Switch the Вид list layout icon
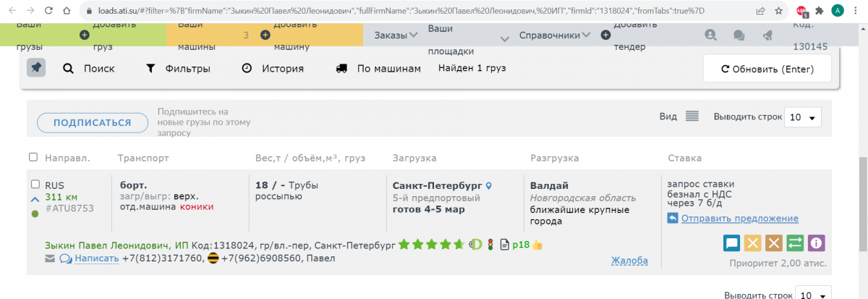This screenshot has height=299, width=868. [x=692, y=117]
